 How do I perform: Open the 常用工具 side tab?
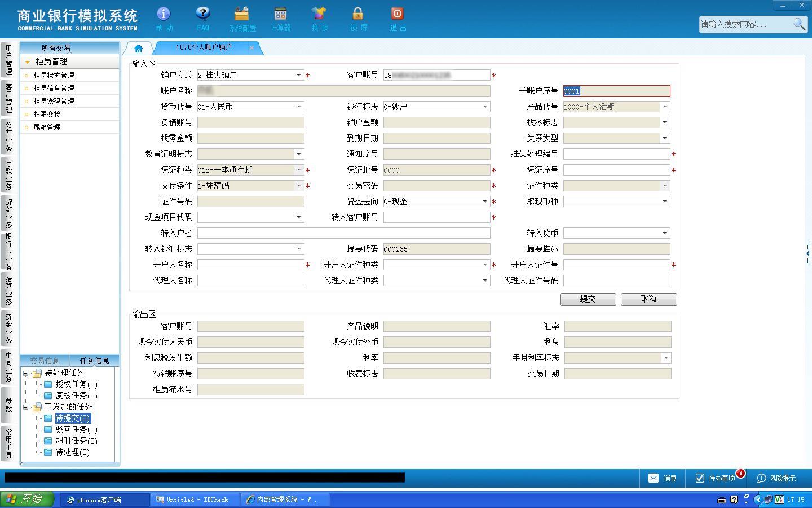tap(8, 444)
